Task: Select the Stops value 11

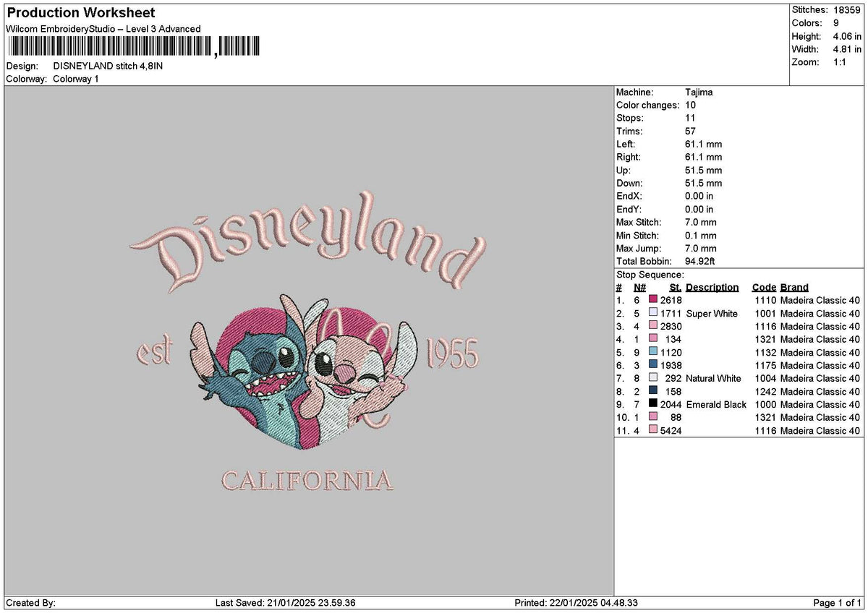Action: [690, 119]
